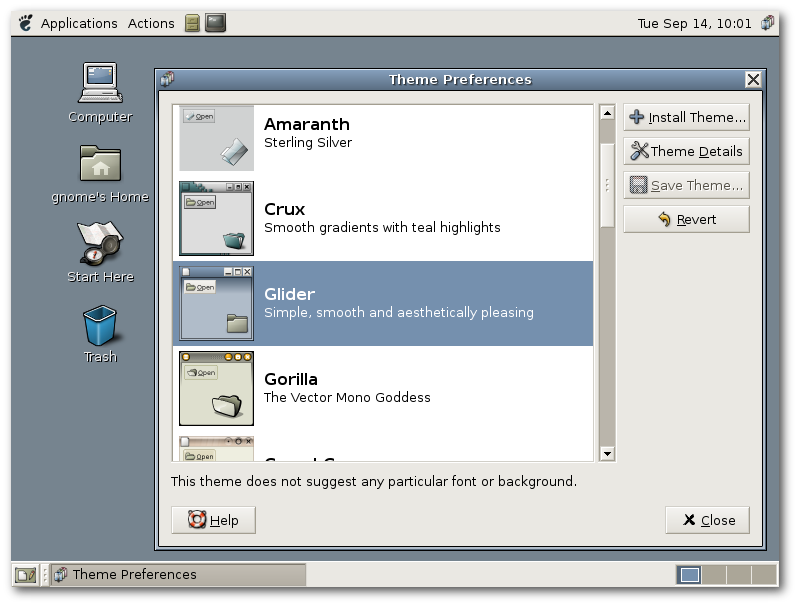Image resolution: width=798 pixels, height=606 pixels.
Task: Select the partially visible theme below Gorilla
Action: point(383,448)
